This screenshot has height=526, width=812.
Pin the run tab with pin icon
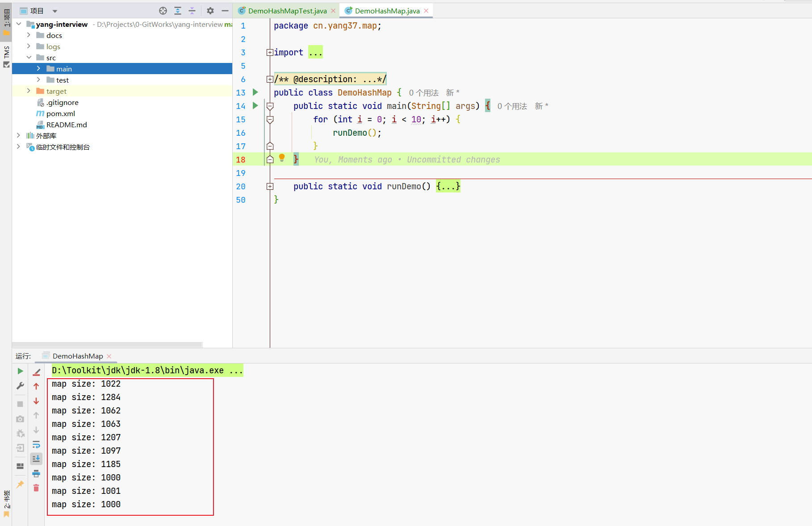pyautogui.click(x=20, y=484)
